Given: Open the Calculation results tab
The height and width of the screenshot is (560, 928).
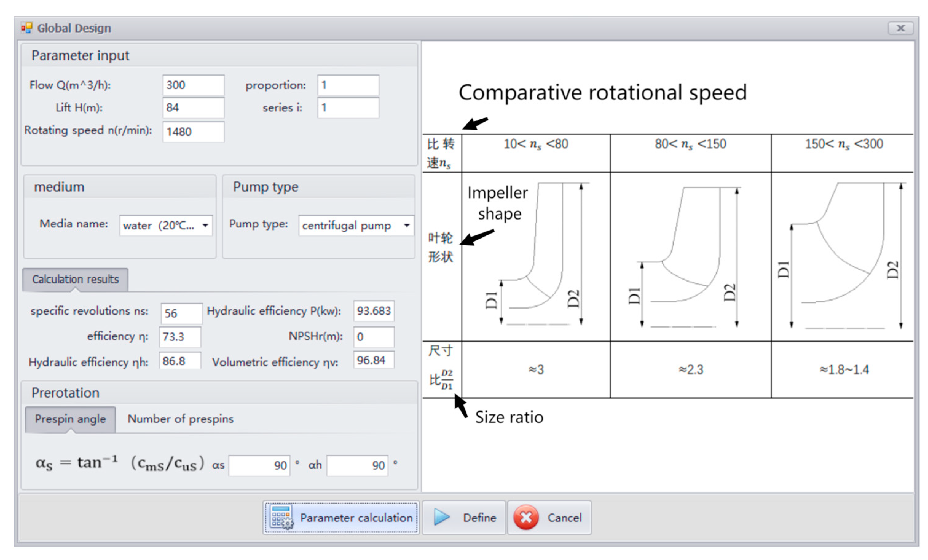Looking at the screenshot, I should pos(75,279).
